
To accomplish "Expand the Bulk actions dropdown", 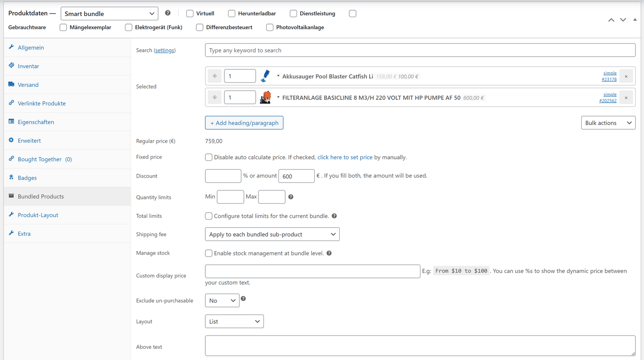I will pos(608,123).
